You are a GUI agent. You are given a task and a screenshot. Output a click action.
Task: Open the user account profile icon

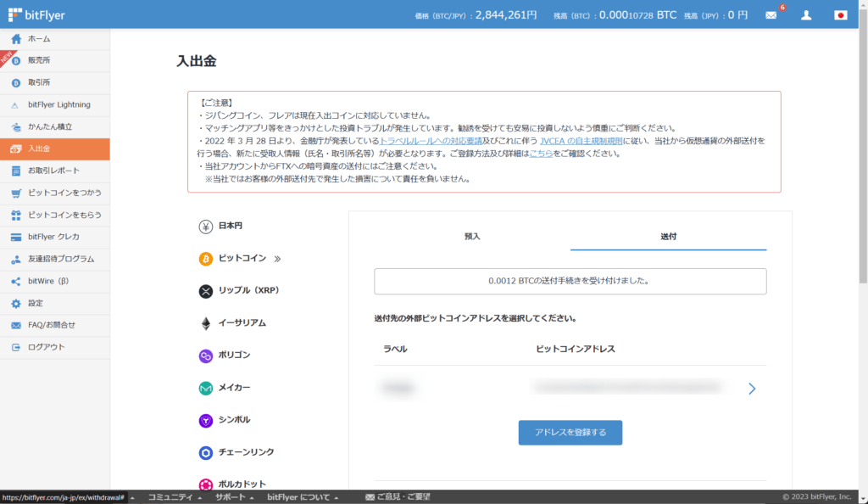tap(806, 15)
